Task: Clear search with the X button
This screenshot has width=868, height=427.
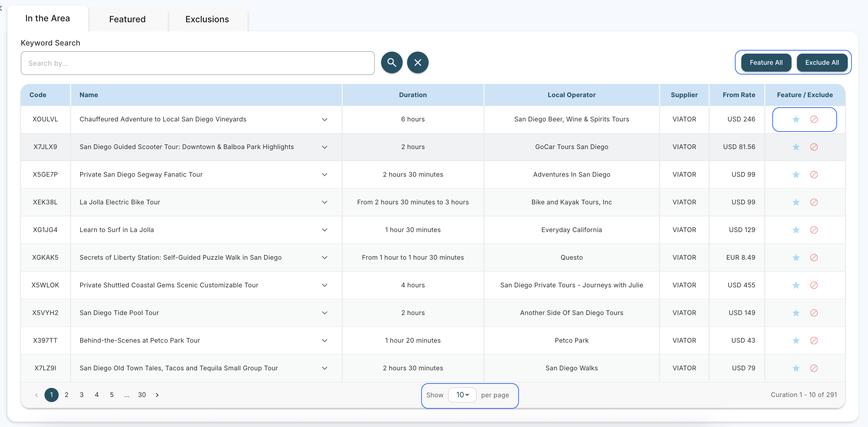Action: pyautogui.click(x=417, y=62)
